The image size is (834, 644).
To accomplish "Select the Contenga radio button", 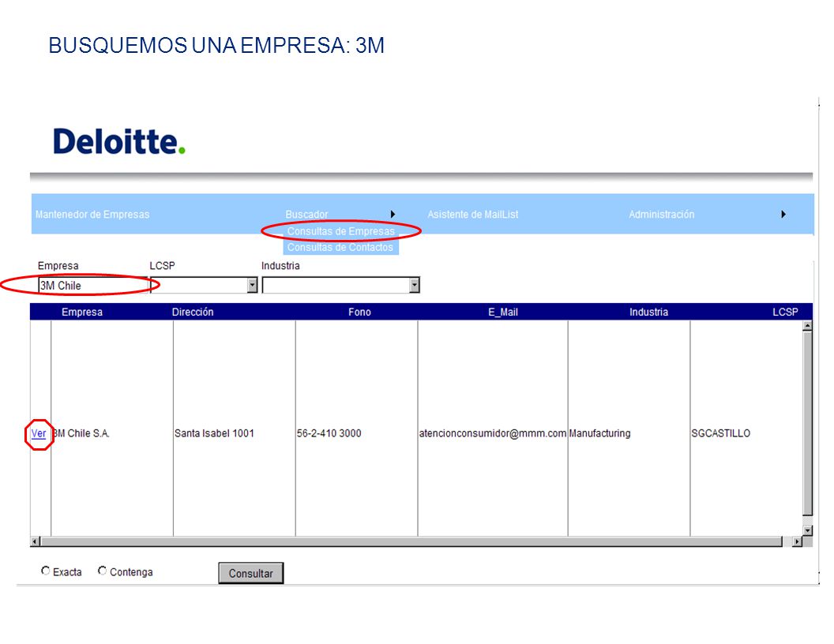I will click(102, 571).
